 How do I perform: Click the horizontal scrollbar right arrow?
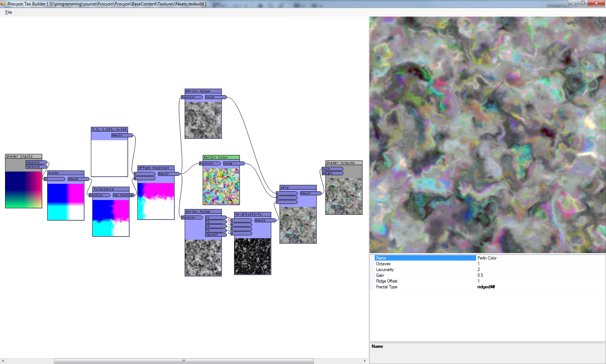coord(365,361)
